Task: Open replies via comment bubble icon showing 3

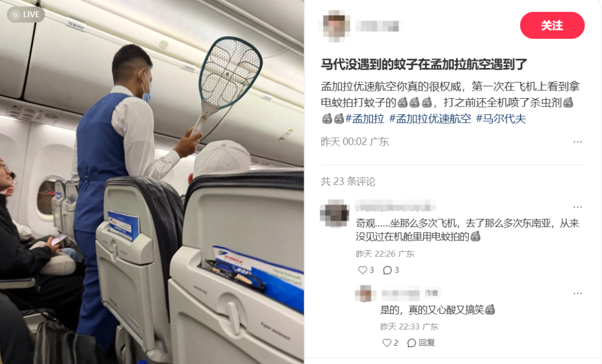Action: pos(387,270)
